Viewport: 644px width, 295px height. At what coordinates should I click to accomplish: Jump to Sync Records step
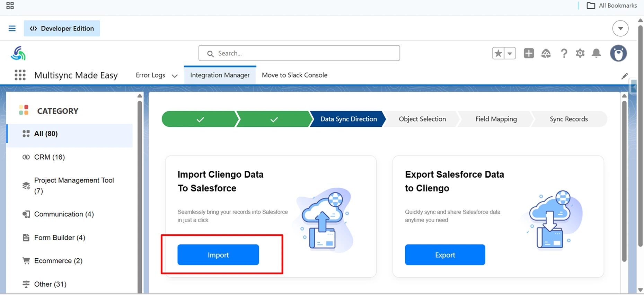[x=569, y=119]
